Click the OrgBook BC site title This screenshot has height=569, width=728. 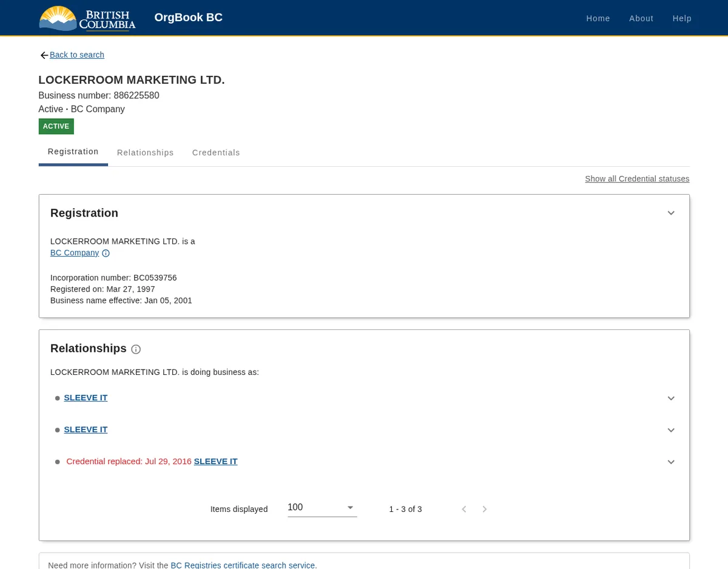[x=189, y=18]
